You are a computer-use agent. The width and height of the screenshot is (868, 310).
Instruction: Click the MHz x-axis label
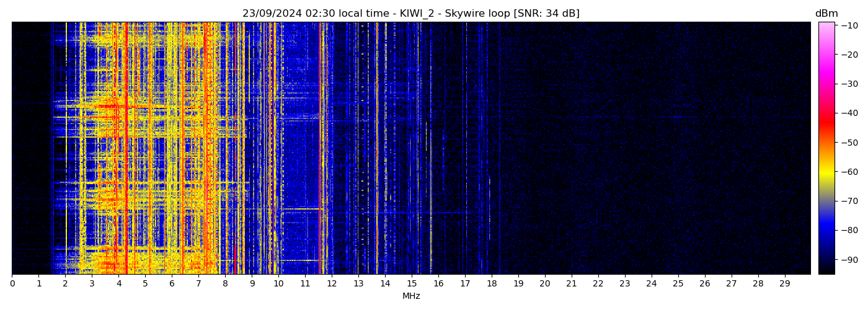[x=411, y=296]
